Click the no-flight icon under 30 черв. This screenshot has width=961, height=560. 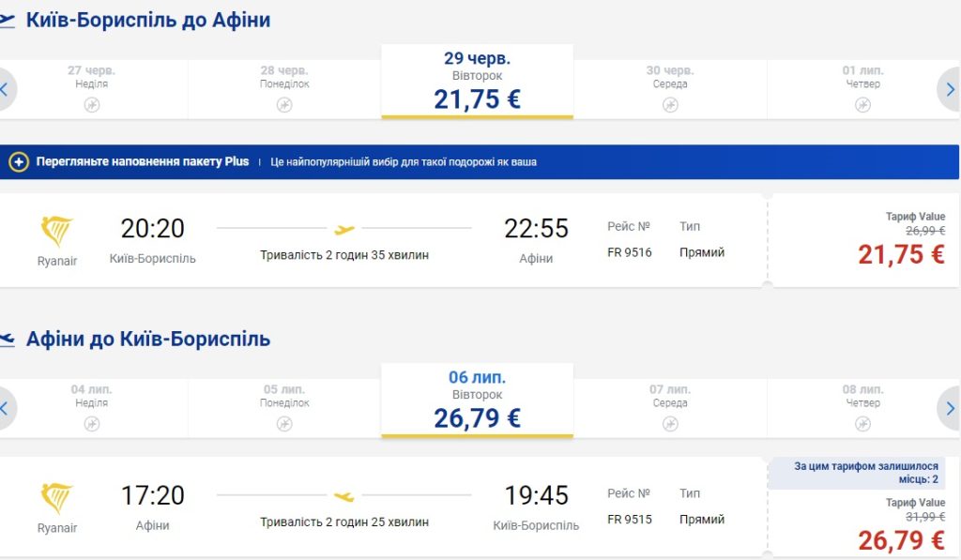(x=670, y=104)
